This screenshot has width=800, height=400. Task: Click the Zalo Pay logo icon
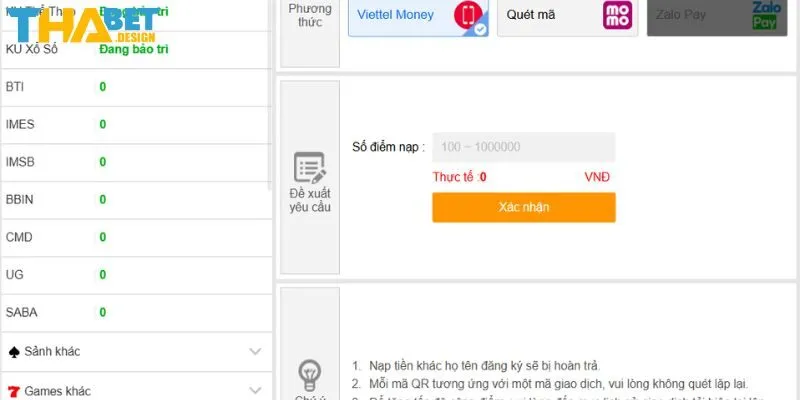click(764, 15)
